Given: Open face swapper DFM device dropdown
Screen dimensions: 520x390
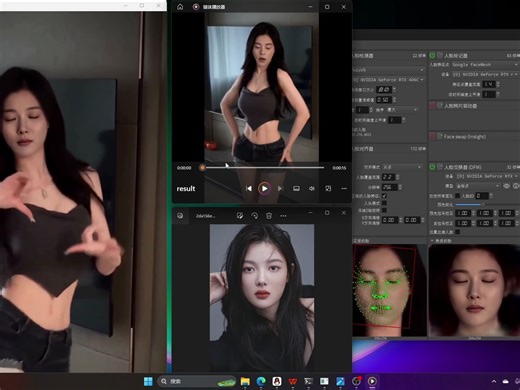Looking at the screenshot, I should 487,176.
